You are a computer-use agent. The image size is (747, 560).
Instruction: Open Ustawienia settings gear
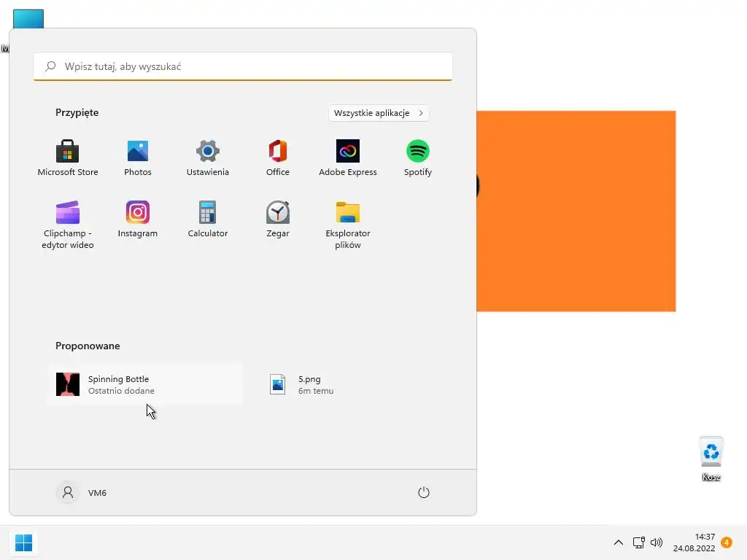tap(208, 158)
